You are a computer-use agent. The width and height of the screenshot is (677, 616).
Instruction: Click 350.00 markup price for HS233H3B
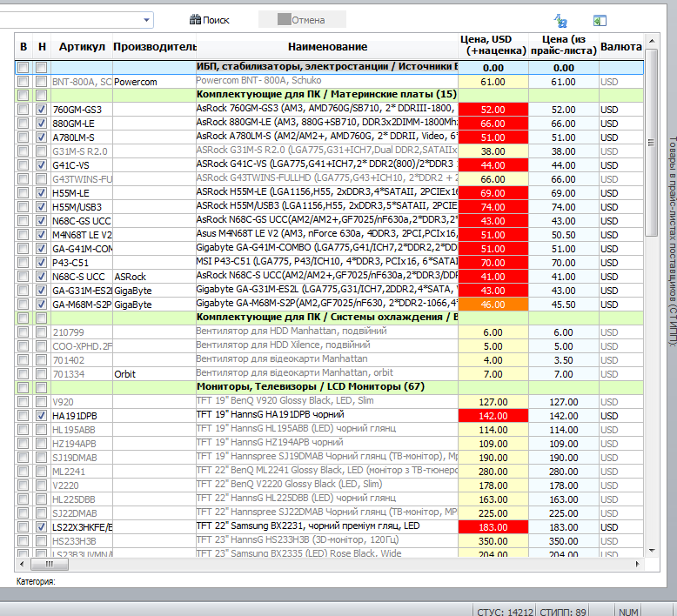point(493,541)
